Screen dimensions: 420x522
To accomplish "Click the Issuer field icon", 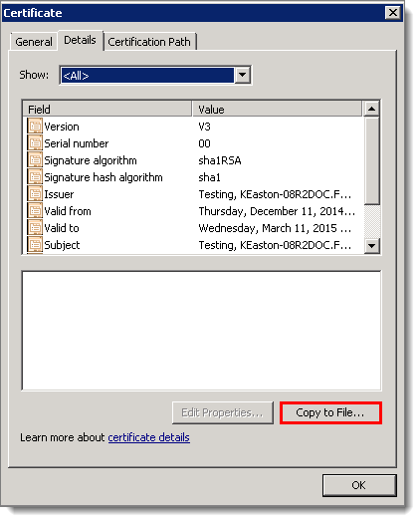I will point(35,194).
